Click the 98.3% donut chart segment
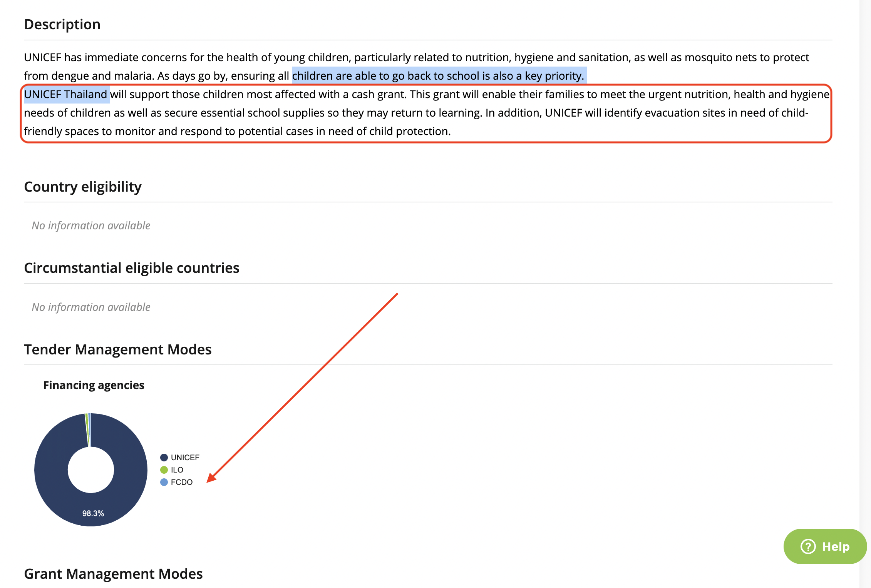Image resolution: width=871 pixels, height=588 pixels. pos(93,513)
